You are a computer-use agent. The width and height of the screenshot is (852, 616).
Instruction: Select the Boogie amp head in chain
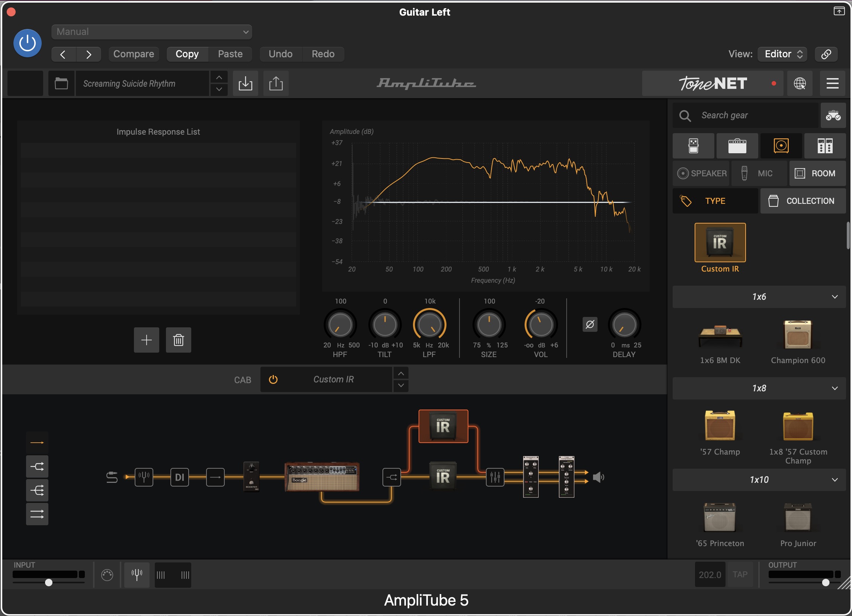coord(321,477)
